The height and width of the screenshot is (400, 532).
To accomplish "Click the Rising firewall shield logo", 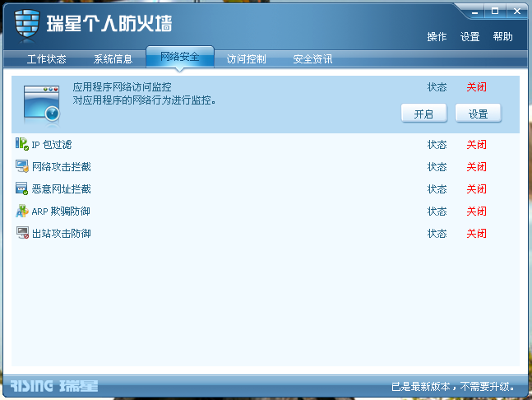I will click(x=27, y=25).
